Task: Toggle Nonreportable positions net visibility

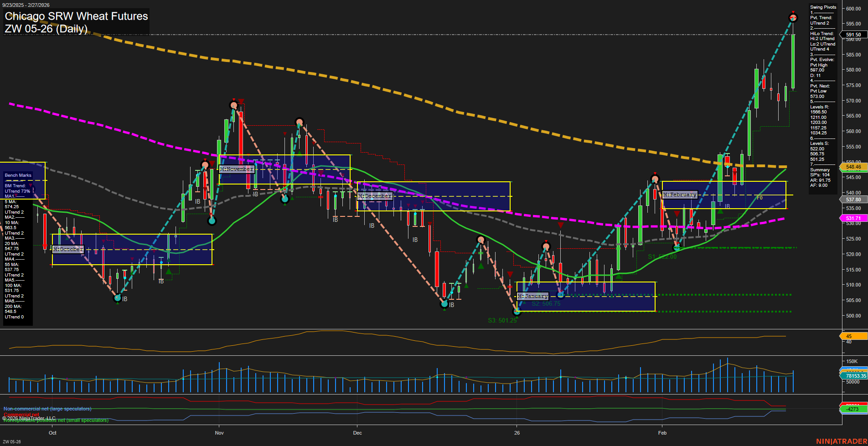Action: [x=55, y=420]
